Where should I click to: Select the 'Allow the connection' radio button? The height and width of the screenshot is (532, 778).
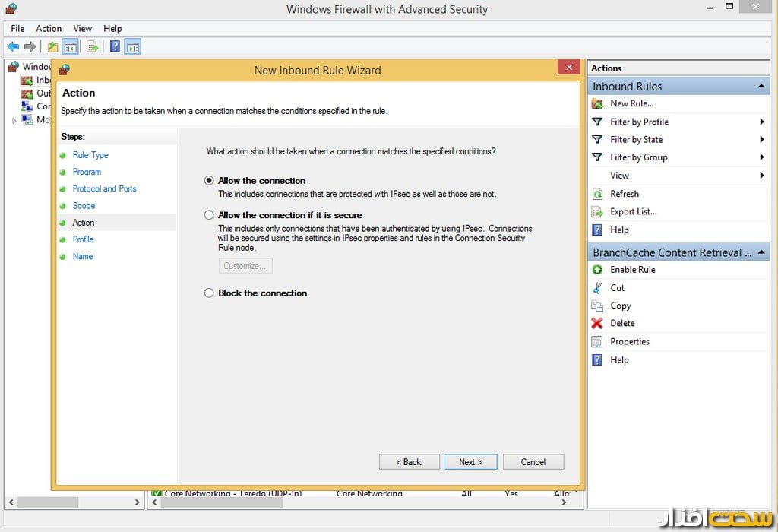(x=209, y=181)
